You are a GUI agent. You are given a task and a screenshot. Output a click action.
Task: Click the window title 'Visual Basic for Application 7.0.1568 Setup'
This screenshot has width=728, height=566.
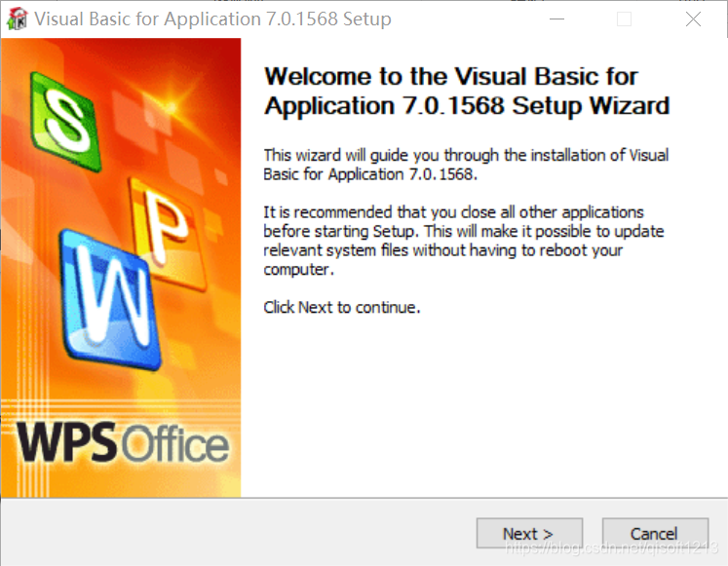[212, 19]
